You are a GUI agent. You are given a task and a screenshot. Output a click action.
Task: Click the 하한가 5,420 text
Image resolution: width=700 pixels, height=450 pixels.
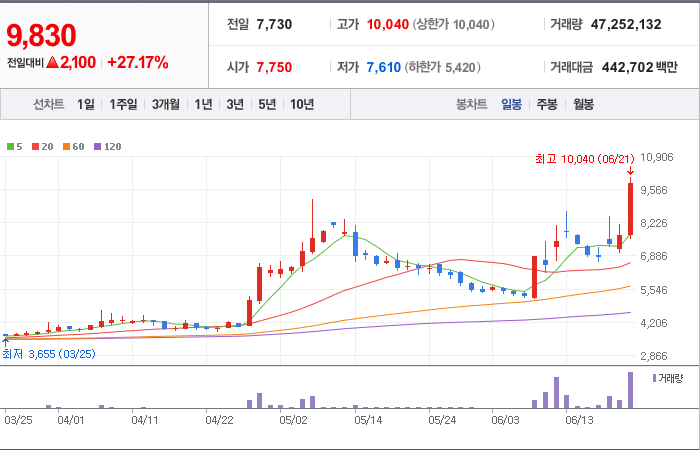click(x=442, y=67)
